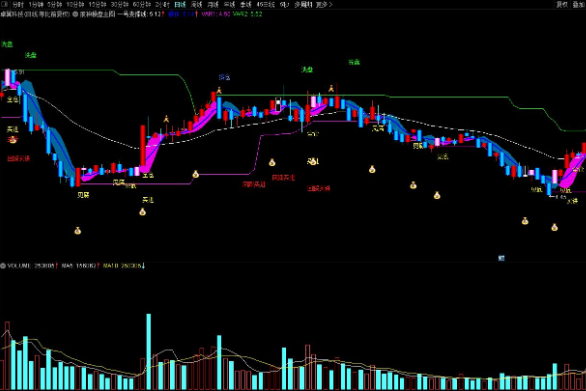Select the 月线 monthly chart tab
This screenshot has width=586, height=391.
coord(213,4)
